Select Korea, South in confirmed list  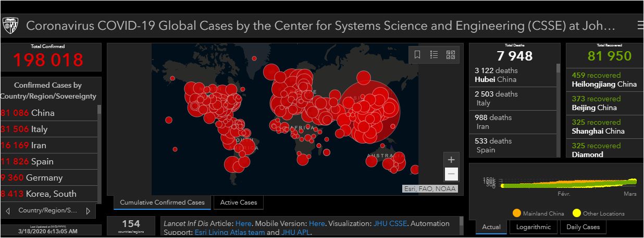click(x=49, y=194)
